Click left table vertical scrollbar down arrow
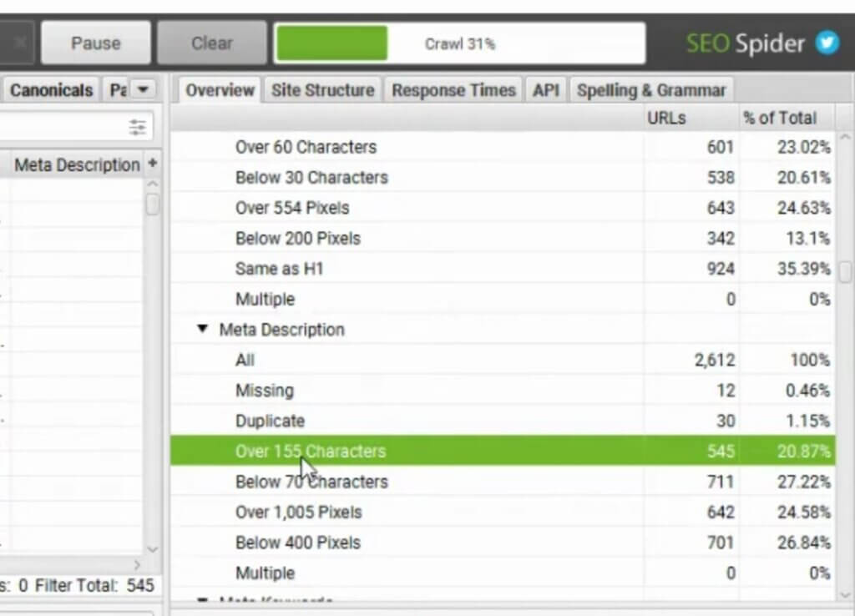The image size is (855, 616). click(153, 549)
